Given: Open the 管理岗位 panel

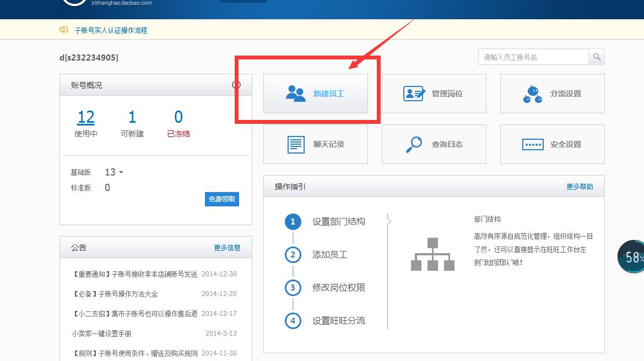Looking at the screenshot, I should coord(434,94).
